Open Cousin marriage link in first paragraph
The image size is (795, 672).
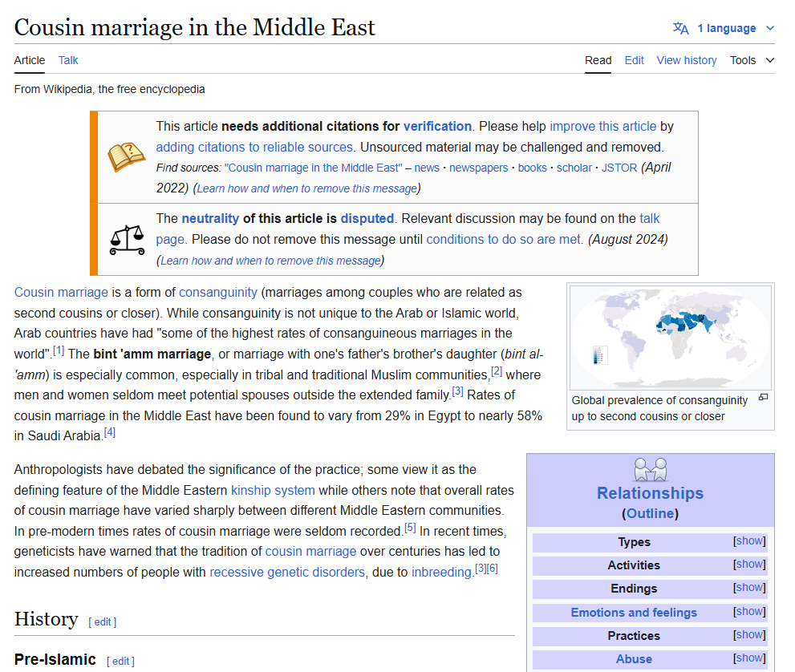tap(61, 293)
